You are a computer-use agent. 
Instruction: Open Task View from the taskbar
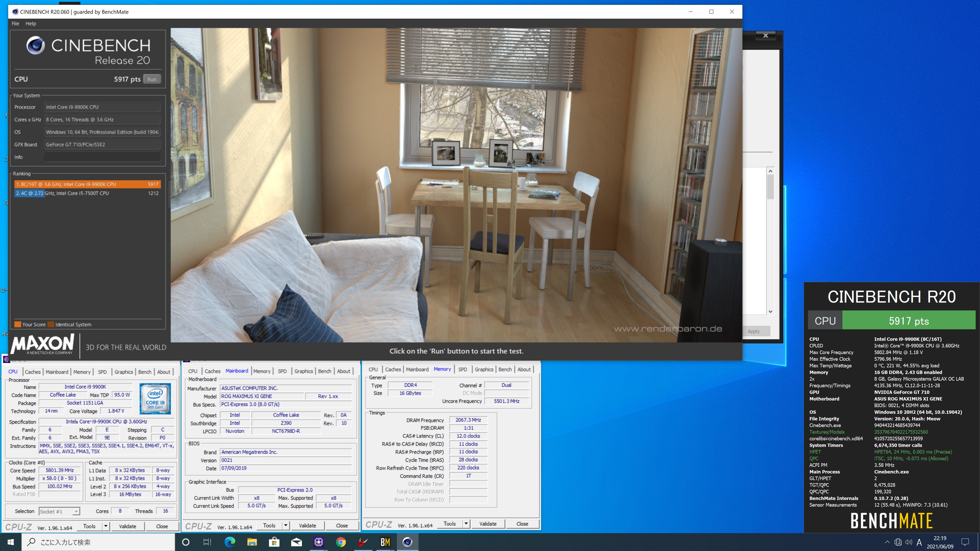(x=207, y=542)
